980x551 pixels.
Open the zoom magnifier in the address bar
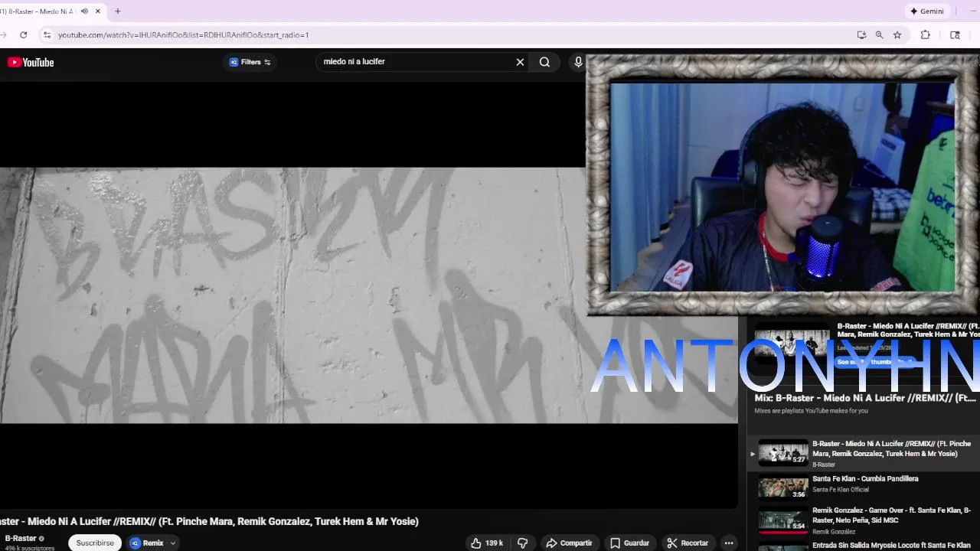pyautogui.click(x=879, y=34)
